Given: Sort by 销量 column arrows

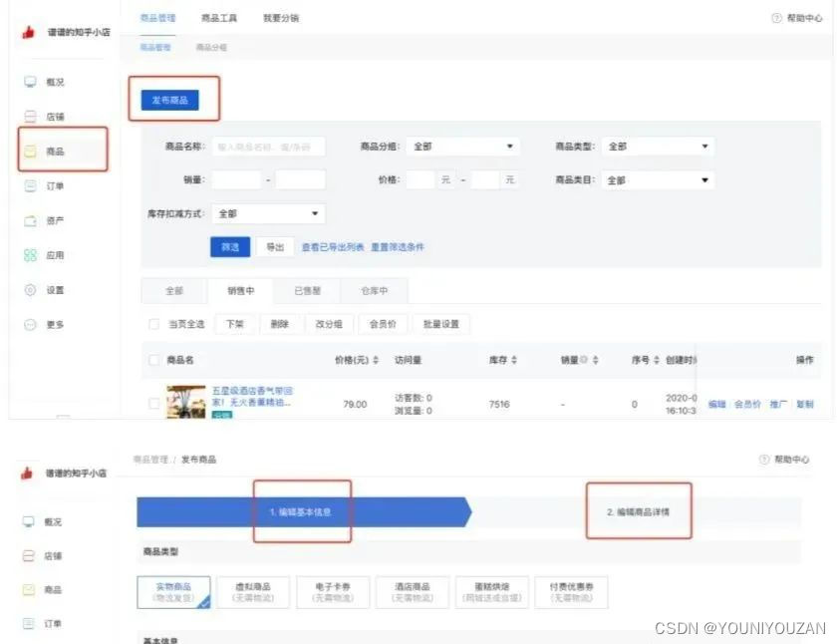Looking at the screenshot, I should coord(596,360).
